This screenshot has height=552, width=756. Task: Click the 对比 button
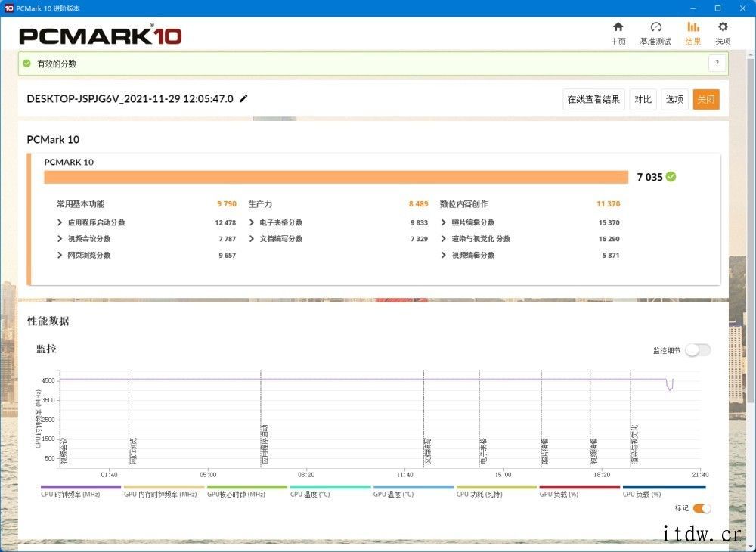[643, 99]
